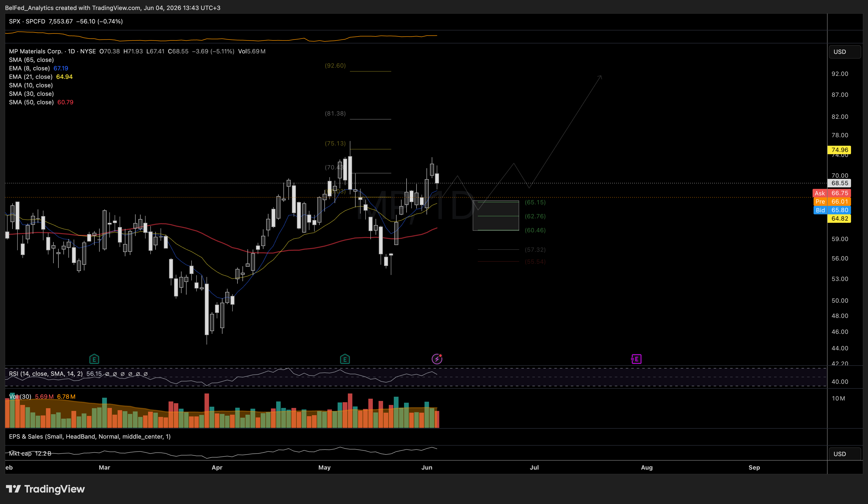
Task: Click the SMA 50 value 60.79
Action: pyautogui.click(x=65, y=102)
